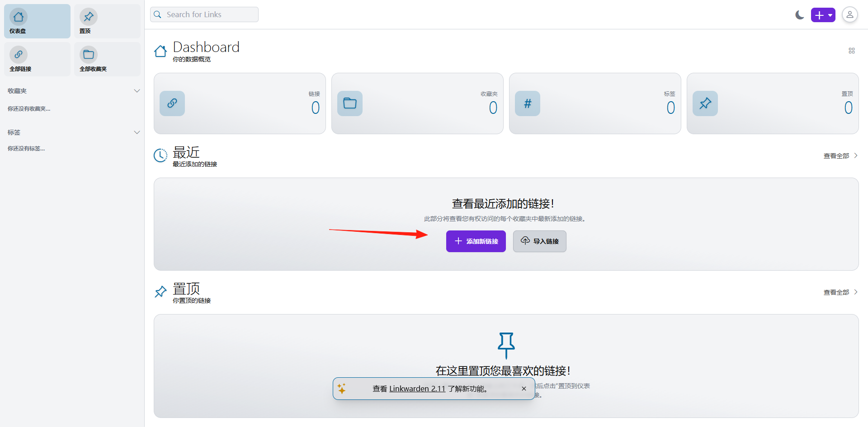Click the 最近添加的链接 subtitle
This screenshot has height=427, width=868.
click(x=195, y=164)
